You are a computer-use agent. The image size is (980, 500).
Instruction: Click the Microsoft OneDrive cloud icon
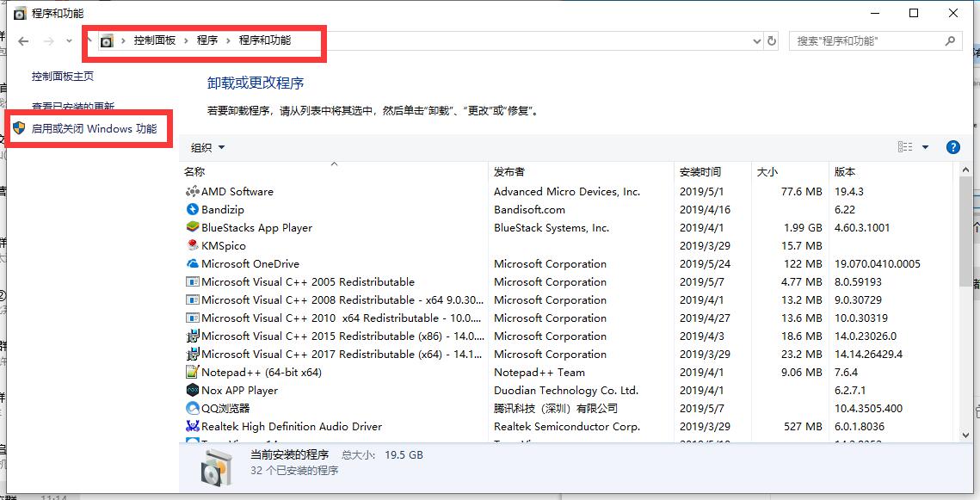tap(192, 264)
